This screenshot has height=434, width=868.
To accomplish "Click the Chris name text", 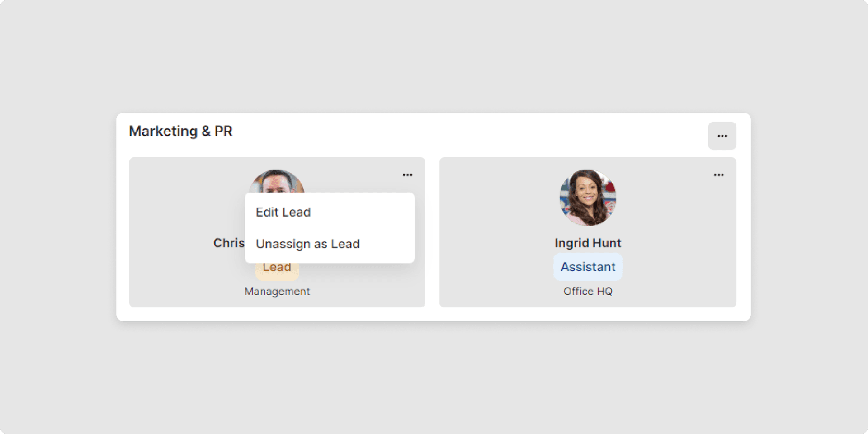I will point(229,243).
